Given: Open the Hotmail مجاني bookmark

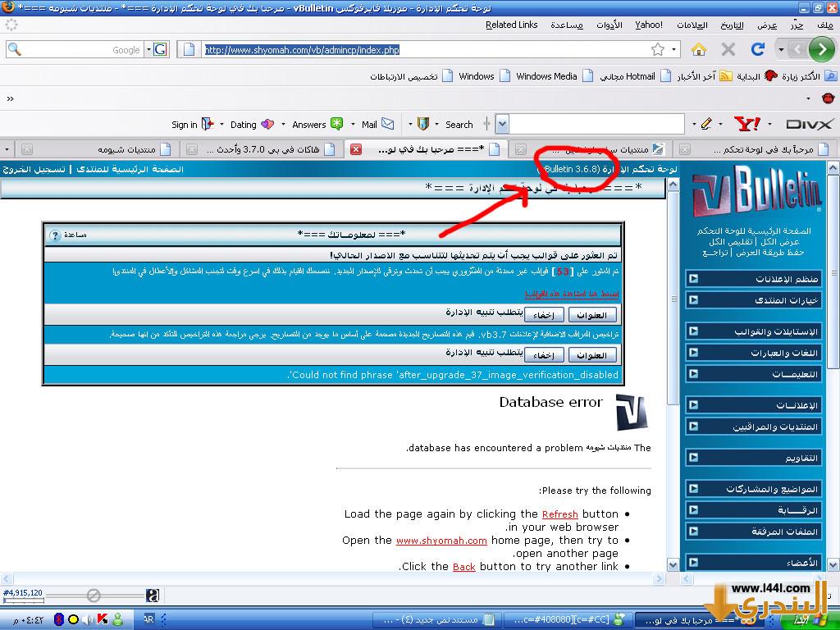Looking at the screenshot, I should pos(635,76).
